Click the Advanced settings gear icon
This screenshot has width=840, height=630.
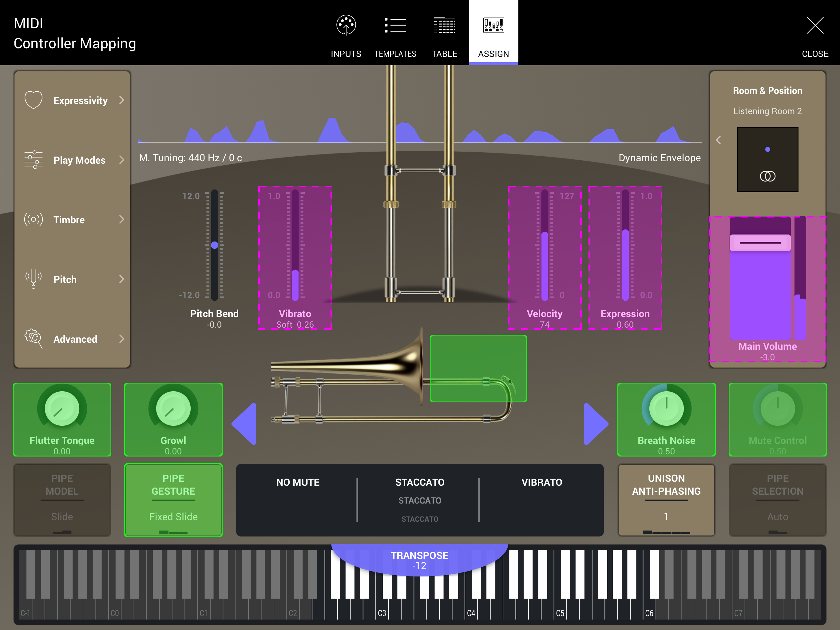click(x=34, y=338)
